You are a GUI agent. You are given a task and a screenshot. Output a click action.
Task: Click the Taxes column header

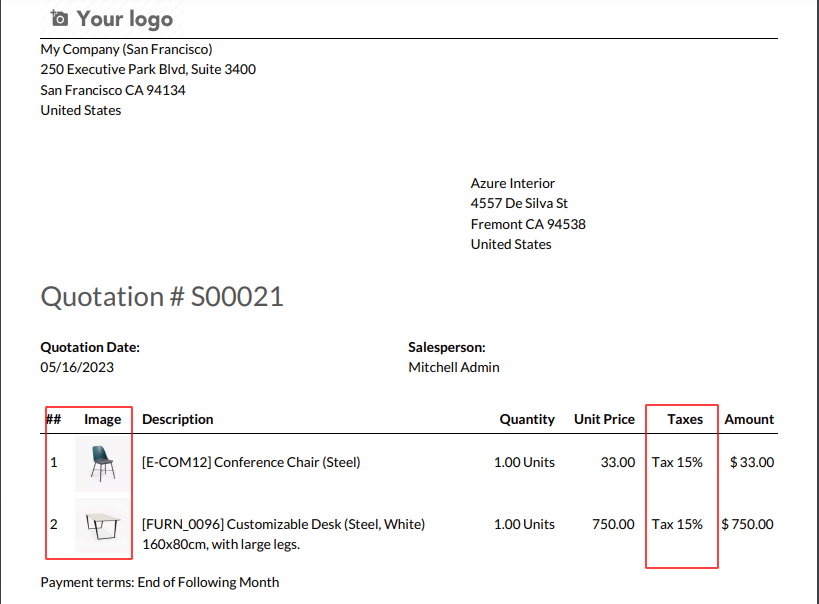click(685, 420)
